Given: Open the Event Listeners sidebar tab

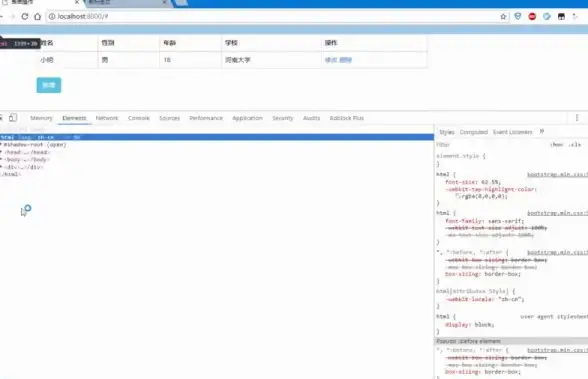Looking at the screenshot, I should (x=512, y=132).
